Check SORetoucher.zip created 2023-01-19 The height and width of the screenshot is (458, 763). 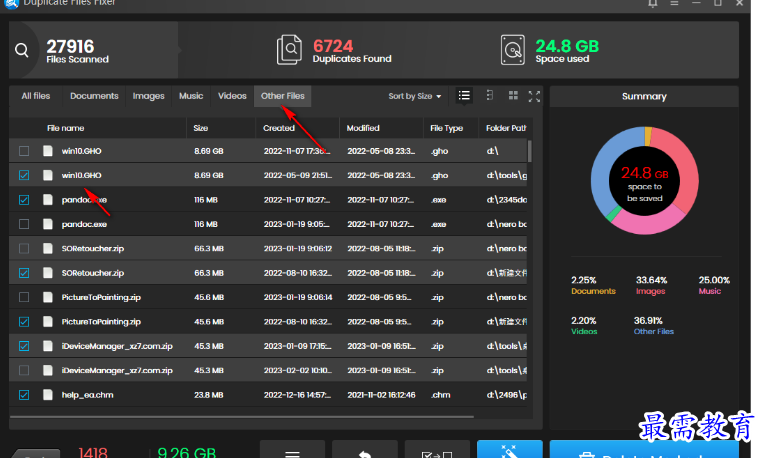[24, 248]
